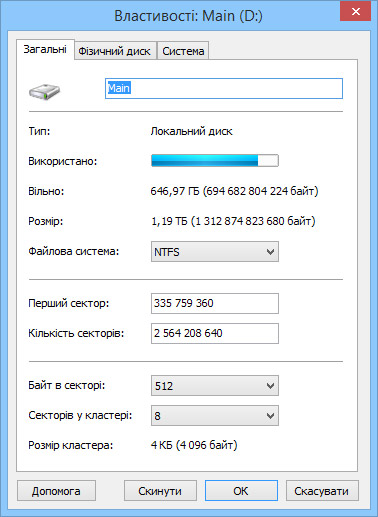The width and height of the screenshot is (378, 517).
Task: Click the Перший сектор: label
Action: pyautogui.click(x=69, y=303)
